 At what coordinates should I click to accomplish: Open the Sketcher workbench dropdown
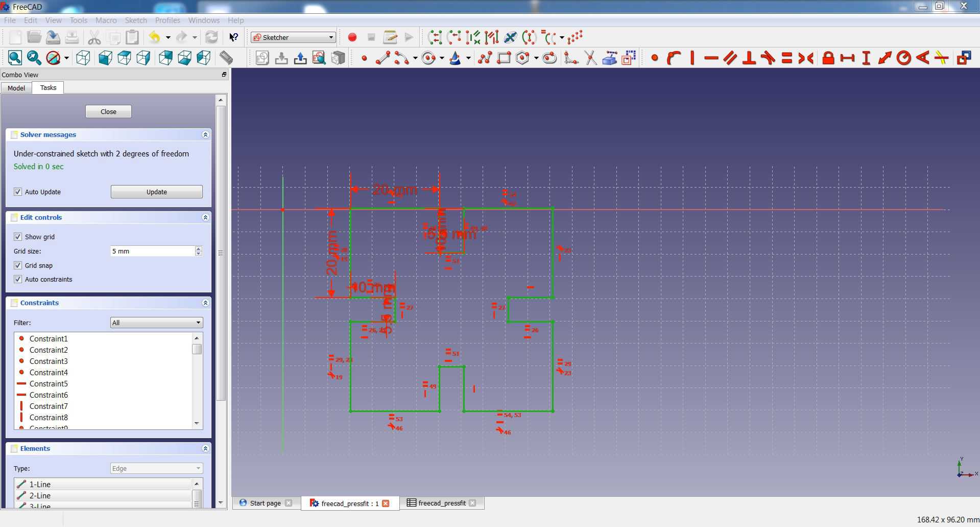pyautogui.click(x=293, y=37)
